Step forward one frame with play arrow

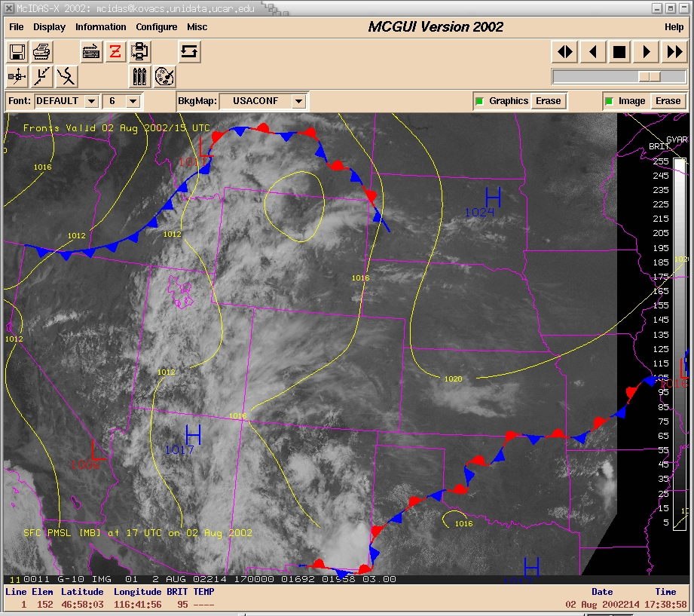pyautogui.click(x=646, y=52)
